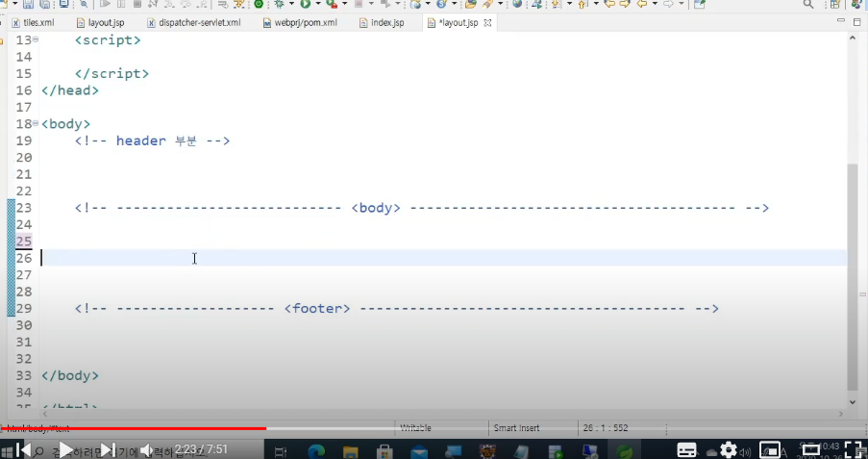Open Microsoft Store from the taskbar
This screenshot has width=868, height=459.
coord(384,451)
